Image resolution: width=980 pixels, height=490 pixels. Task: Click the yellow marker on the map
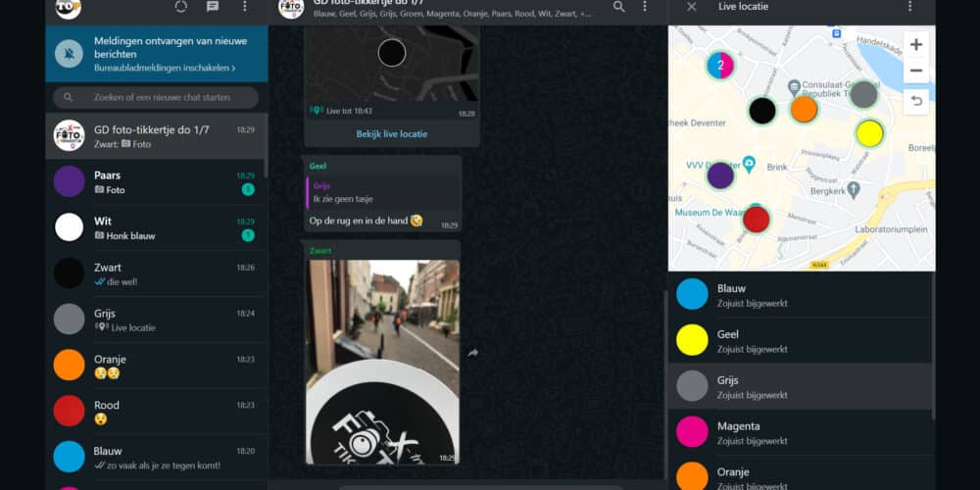point(869,133)
